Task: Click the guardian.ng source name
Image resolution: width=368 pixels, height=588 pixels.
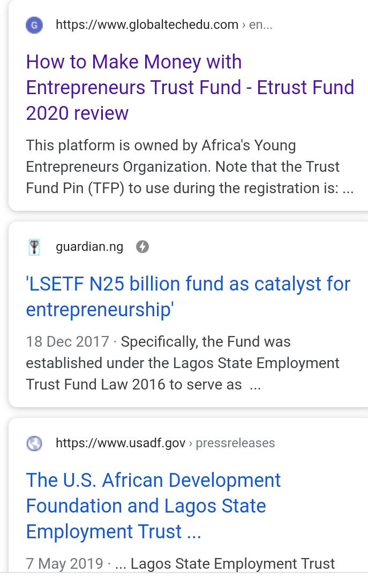Action: pyautogui.click(x=89, y=247)
